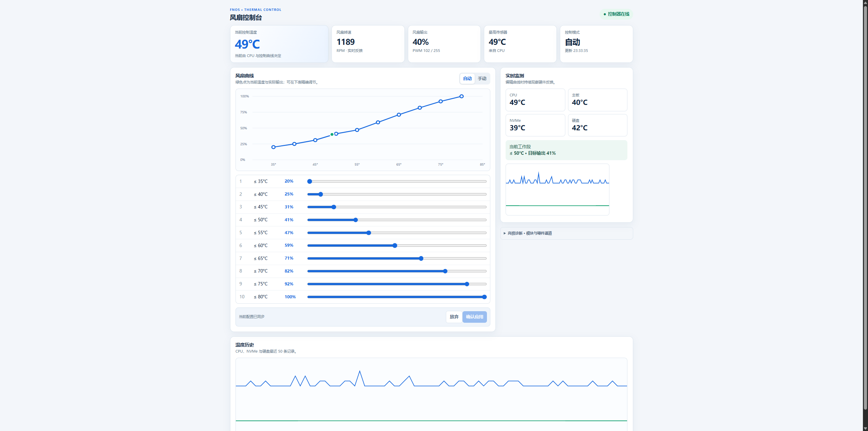868x431 pixels.
Task: Click the CPU 49°C sensor card
Action: coord(535,100)
